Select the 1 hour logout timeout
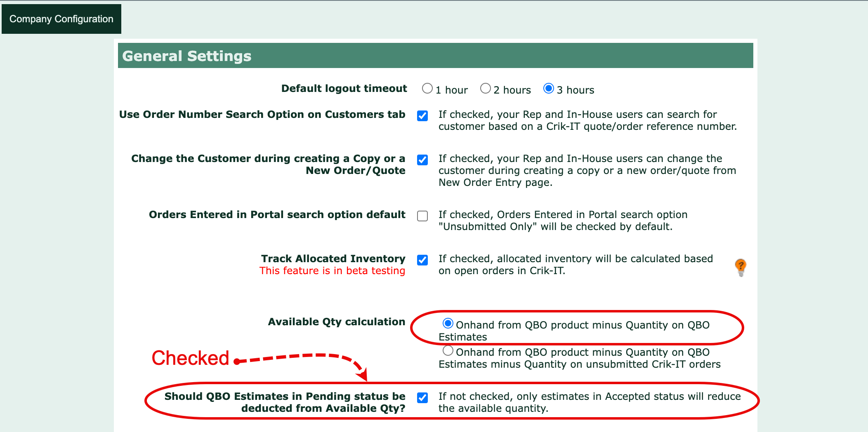The image size is (868, 432). pos(427,89)
